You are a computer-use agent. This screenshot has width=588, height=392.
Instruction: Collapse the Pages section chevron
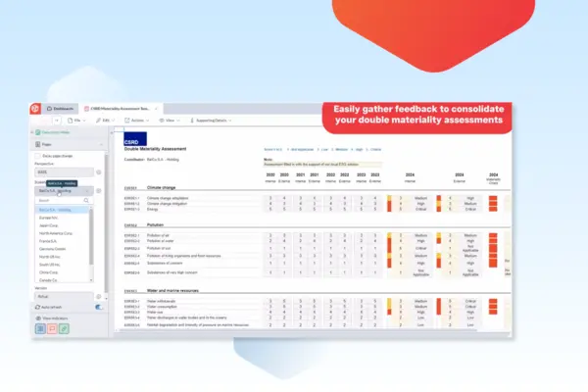click(x=101, y=144)
